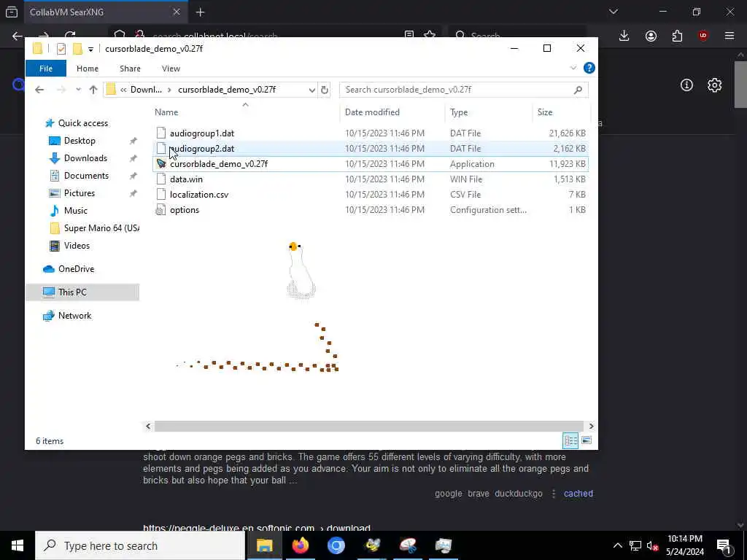Open SearXNG about info icon
The image size is (747, 560).
point(686,85)
